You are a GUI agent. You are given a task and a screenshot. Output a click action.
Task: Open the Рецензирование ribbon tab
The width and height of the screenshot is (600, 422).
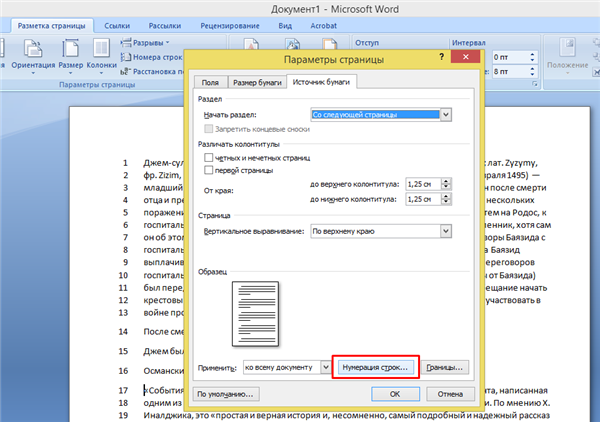tap(230, 26)
